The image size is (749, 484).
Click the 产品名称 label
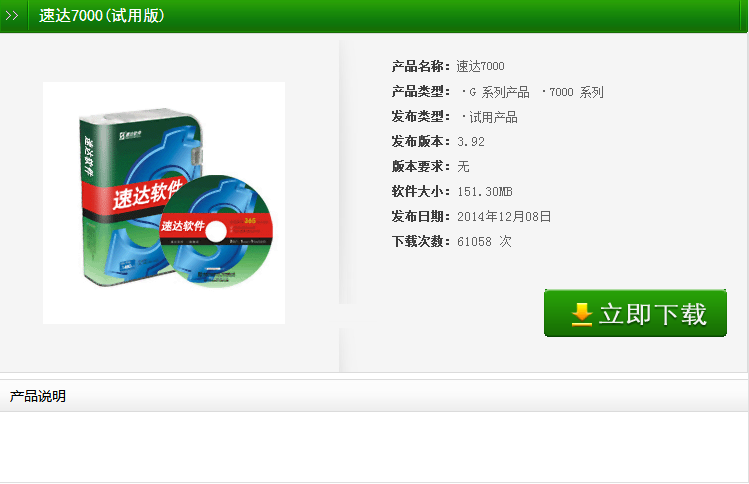point(420,66)
